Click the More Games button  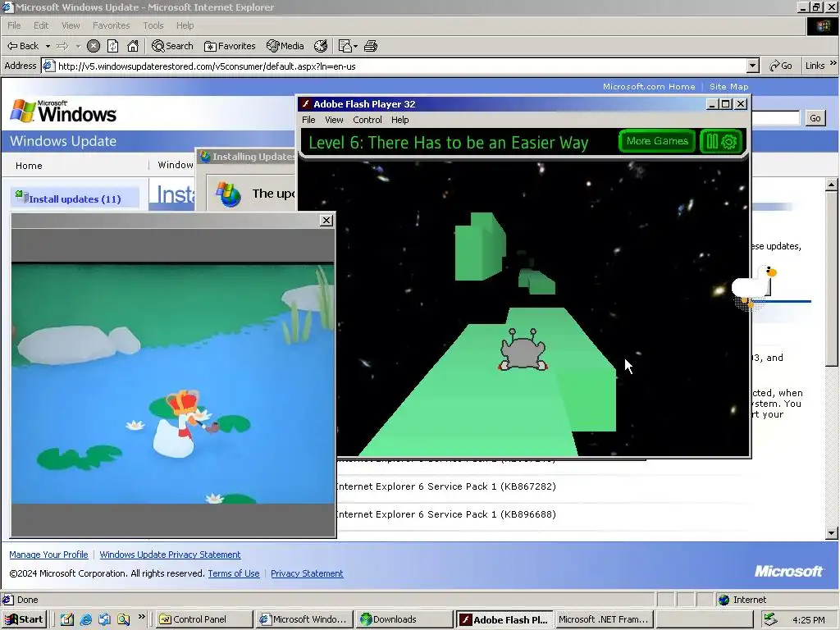pyautogui.click(x=657, y=141)
